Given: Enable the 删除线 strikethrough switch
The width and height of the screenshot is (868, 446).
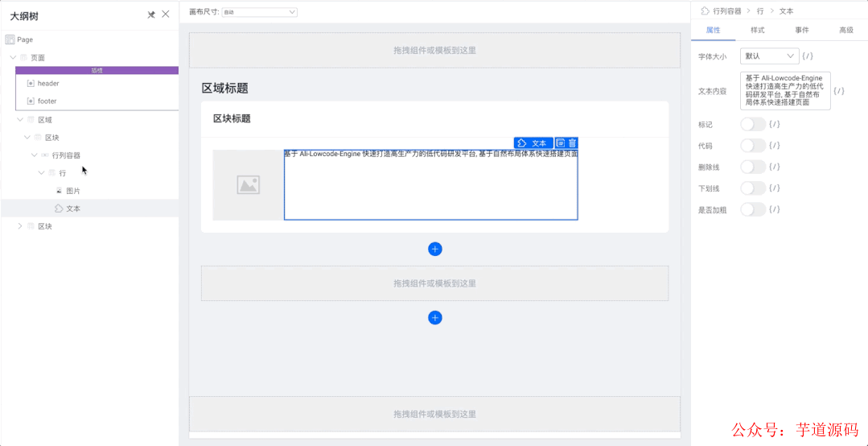Looking at the screenshot, I should [x=753, y=167].
